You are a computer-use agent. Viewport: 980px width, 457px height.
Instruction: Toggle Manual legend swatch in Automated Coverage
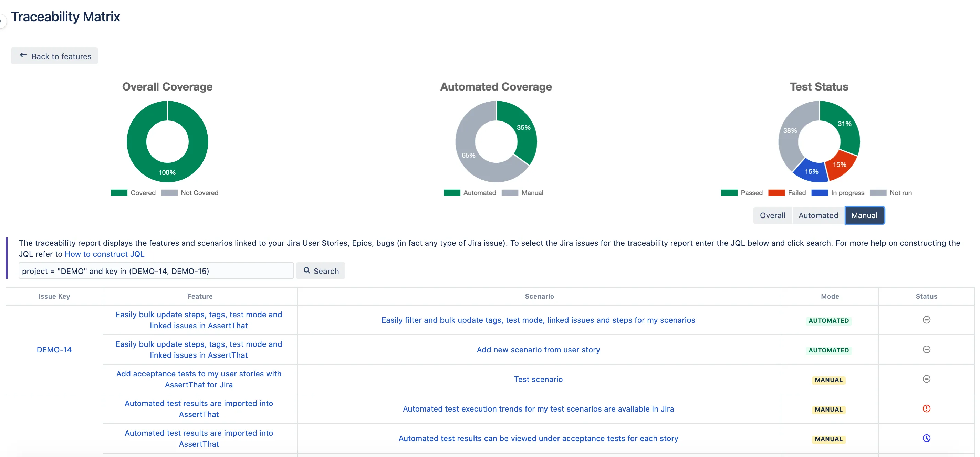(510, 193)
